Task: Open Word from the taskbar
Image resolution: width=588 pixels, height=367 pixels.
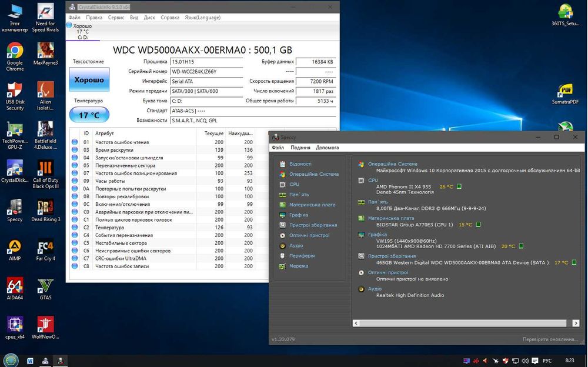Action: (30, 361)
